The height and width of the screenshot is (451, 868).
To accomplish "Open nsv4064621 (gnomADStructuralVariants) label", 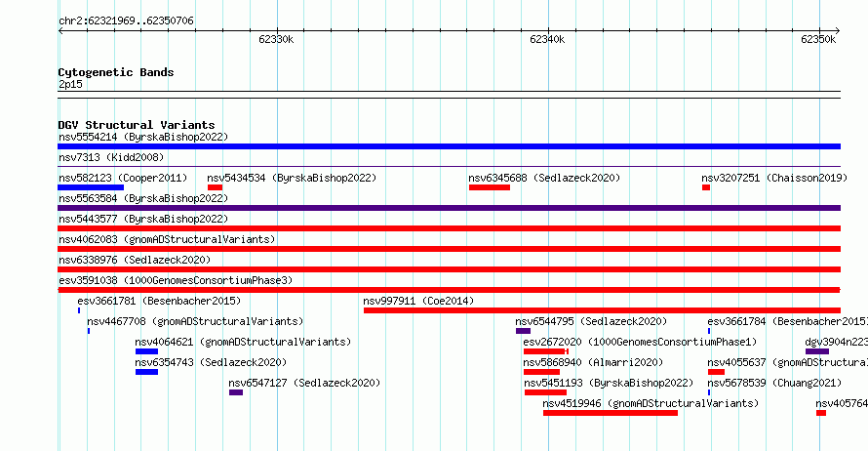I will (243, 342).
